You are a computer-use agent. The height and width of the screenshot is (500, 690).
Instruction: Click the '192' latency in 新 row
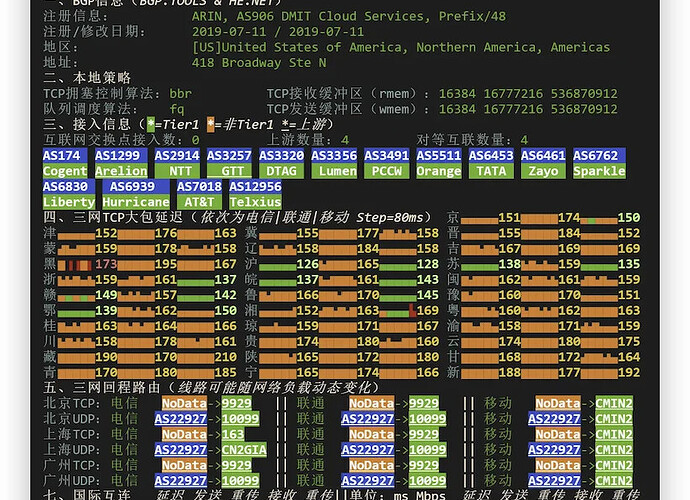(x=629, y=372)
